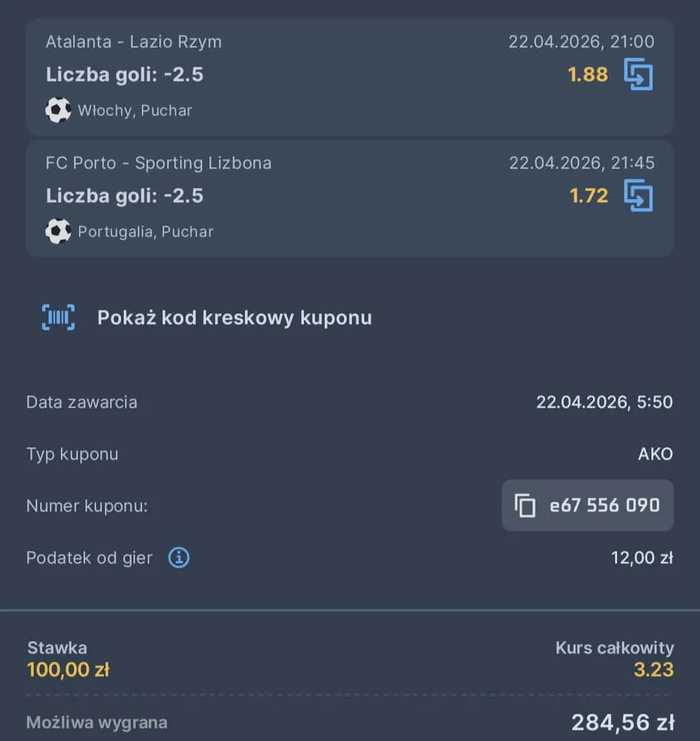Click the AKO coupon type label

pos(656,454)
